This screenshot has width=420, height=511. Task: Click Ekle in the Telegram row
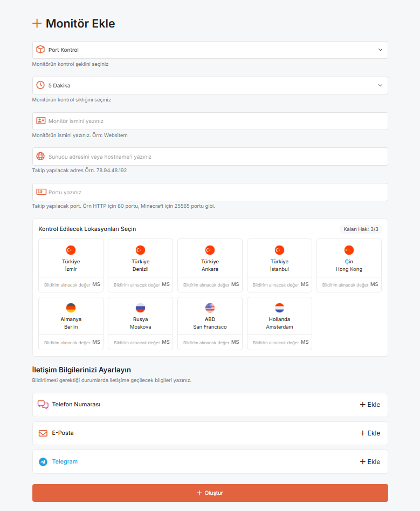tap(370, 462)
